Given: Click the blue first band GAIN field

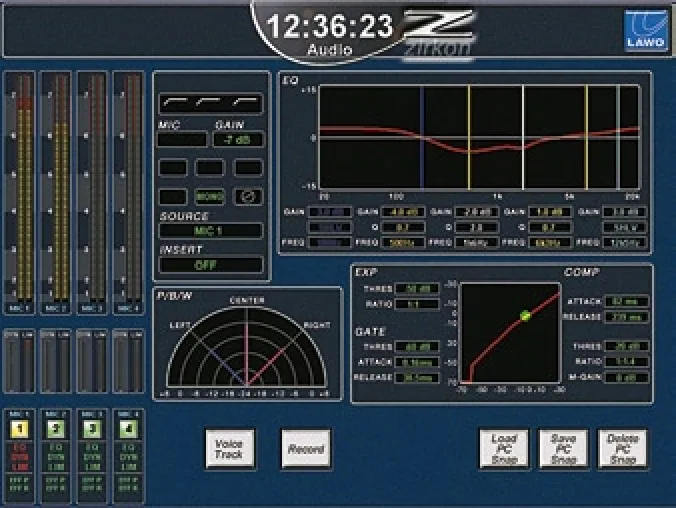Looking at the screenshot, I should pyautogui.click(x=329, y=212).
